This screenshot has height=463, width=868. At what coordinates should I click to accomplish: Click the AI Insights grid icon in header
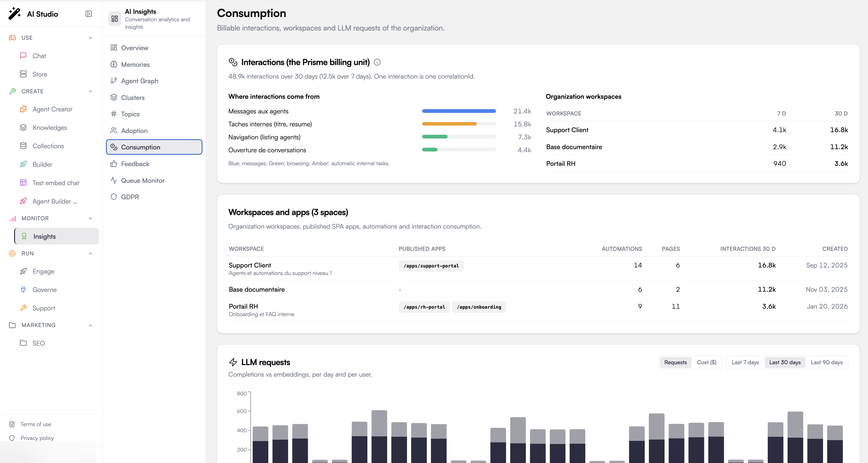pos(115,18)
